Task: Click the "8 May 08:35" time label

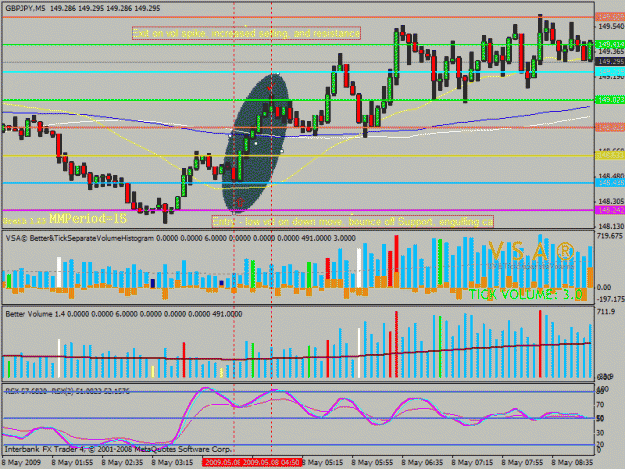Action: [x=572, y=463]
